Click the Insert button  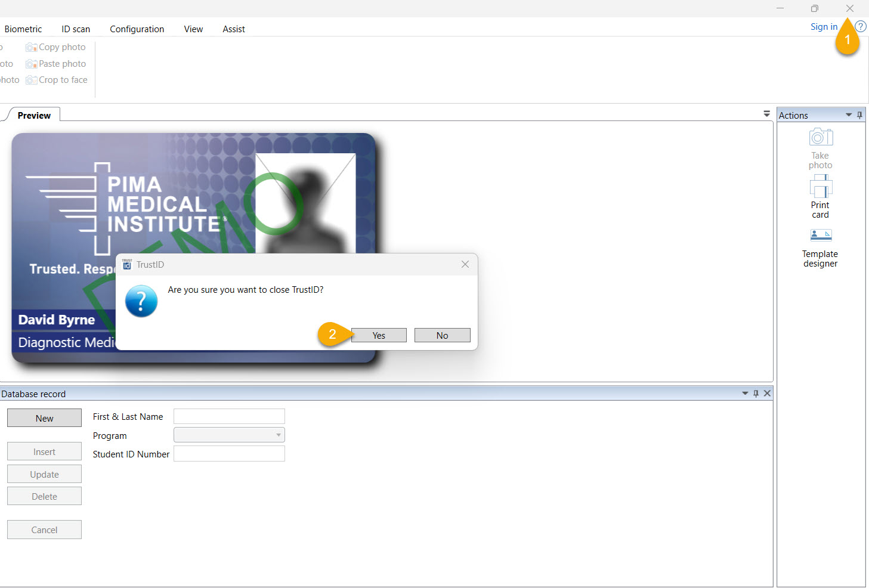click(x=44, y=452)
